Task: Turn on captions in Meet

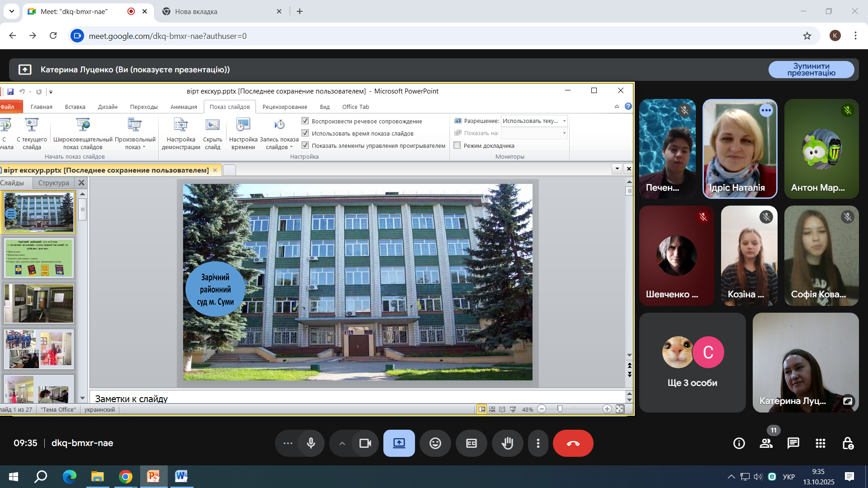Action: 471,443
